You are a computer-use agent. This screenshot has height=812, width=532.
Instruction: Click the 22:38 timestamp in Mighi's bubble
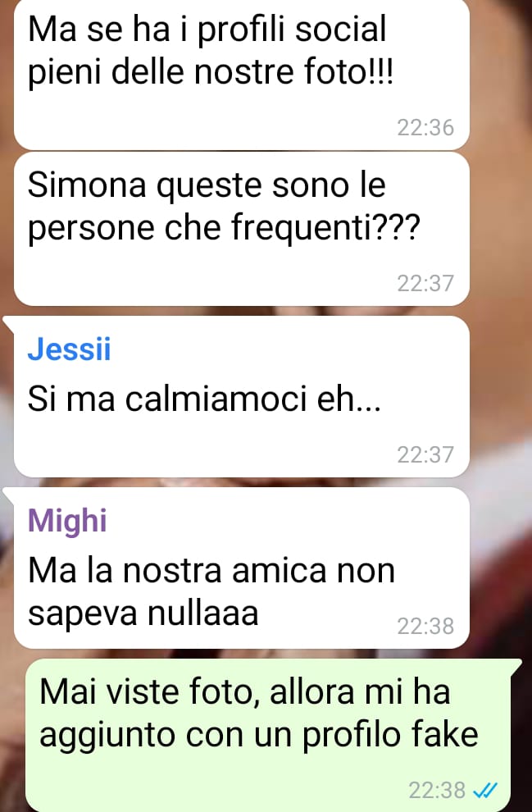(425, 626)
